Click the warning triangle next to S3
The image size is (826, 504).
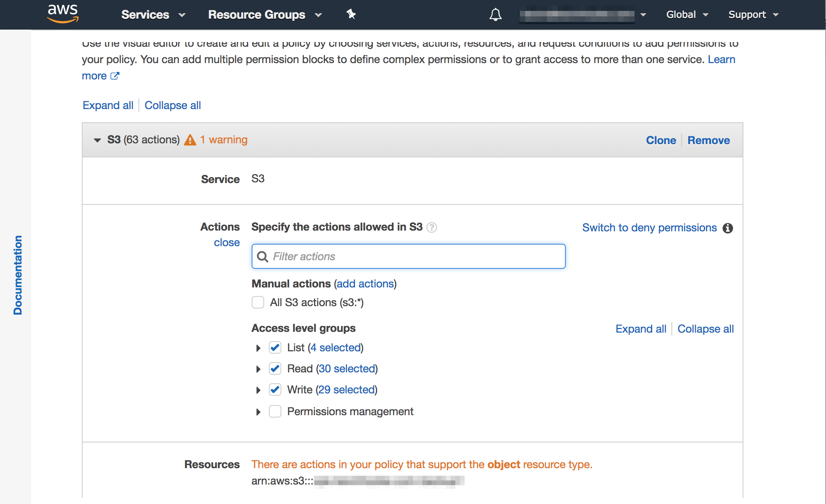(191, 139)
